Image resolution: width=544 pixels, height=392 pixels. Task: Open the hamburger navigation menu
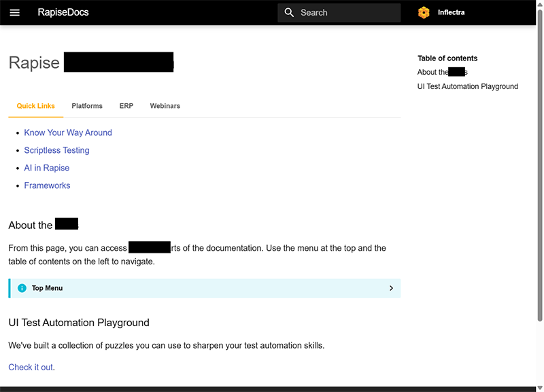(15, 12)
